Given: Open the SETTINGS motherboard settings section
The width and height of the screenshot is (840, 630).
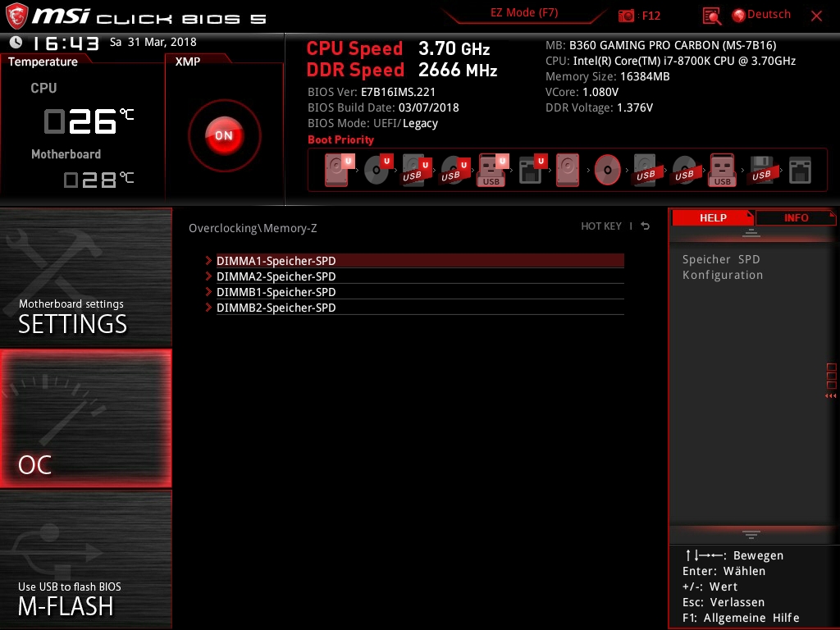Looking at the screenshot, I should (85, 277).
